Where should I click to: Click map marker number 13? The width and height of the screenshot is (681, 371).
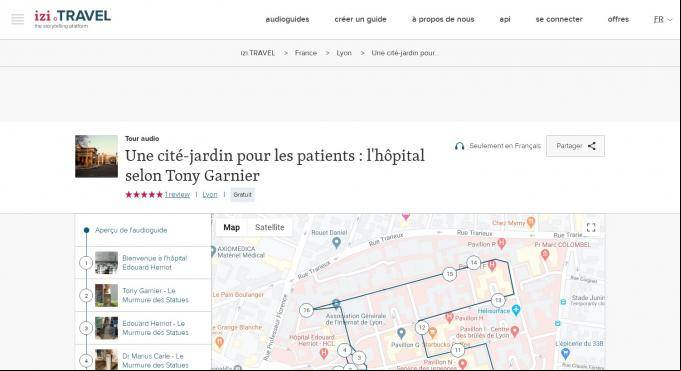click(498, 300)
